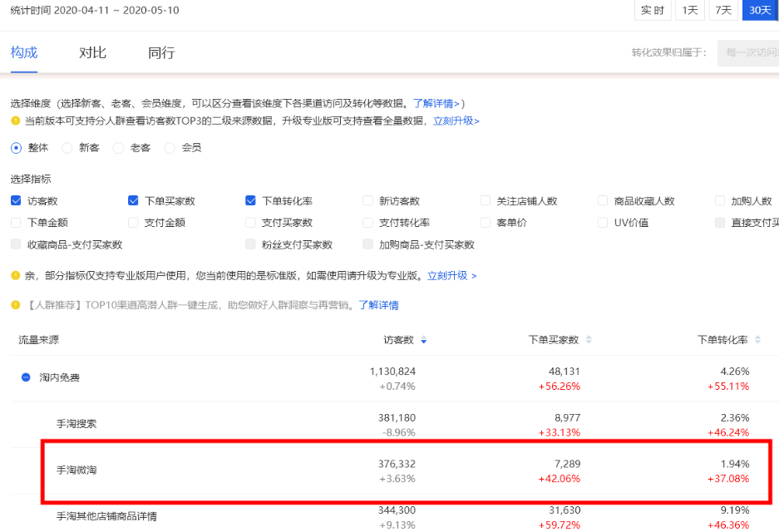Click visitor count 381,180
This screenshot has height=532, width=779.
coord(397,418)
